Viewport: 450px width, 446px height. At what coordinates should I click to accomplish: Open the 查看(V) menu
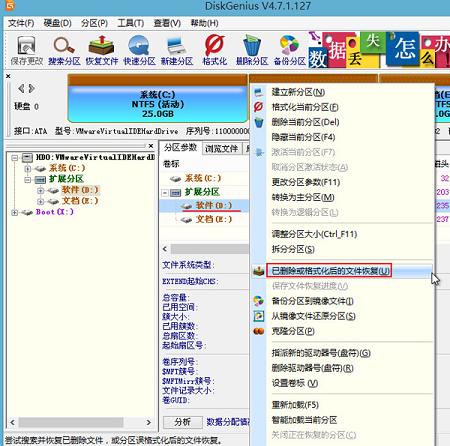click(x=167, y=23)
